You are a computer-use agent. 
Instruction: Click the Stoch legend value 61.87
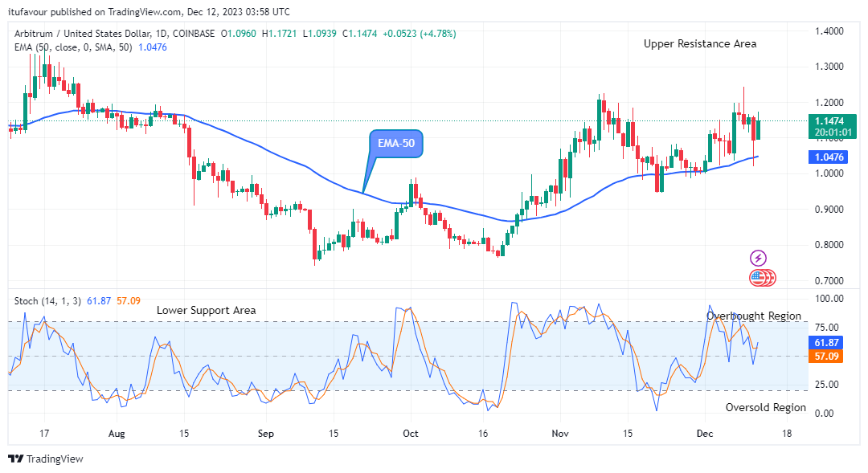coord(99,301)
